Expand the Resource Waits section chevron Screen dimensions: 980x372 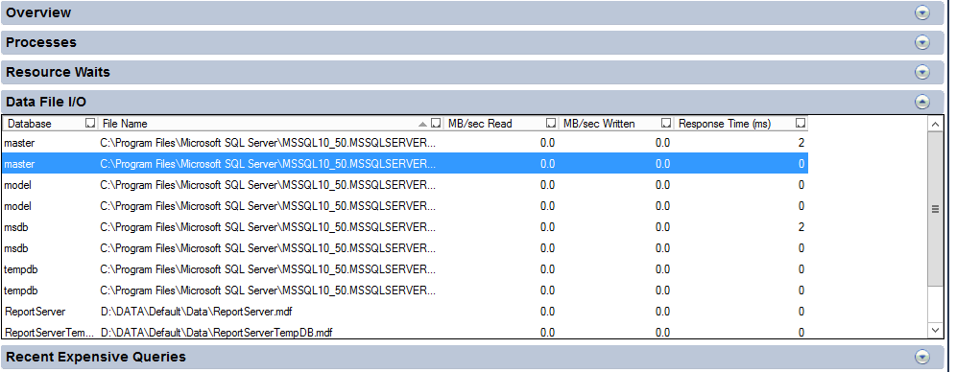tap(921, 72)
